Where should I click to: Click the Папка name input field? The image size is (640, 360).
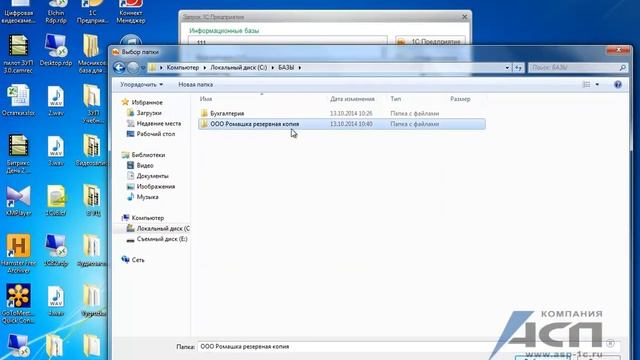pyautogui.click(x=408, y=347)
